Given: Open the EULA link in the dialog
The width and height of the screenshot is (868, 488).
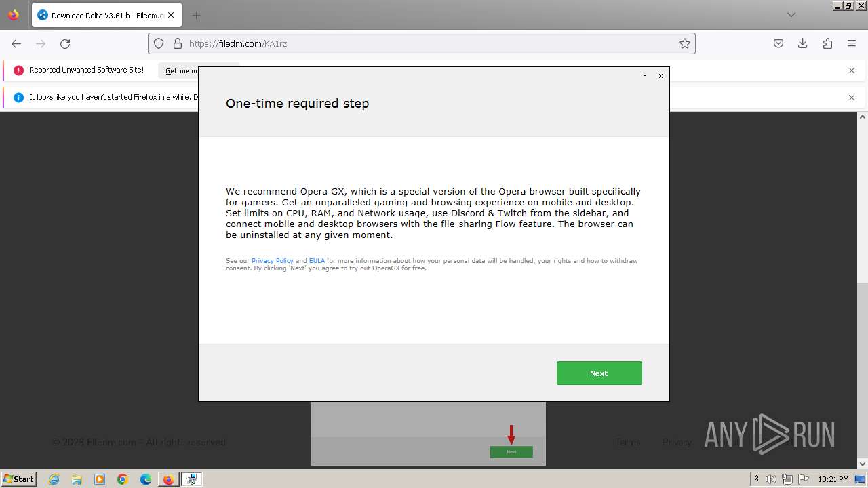Looking at the screenshot, I should 317,261.
